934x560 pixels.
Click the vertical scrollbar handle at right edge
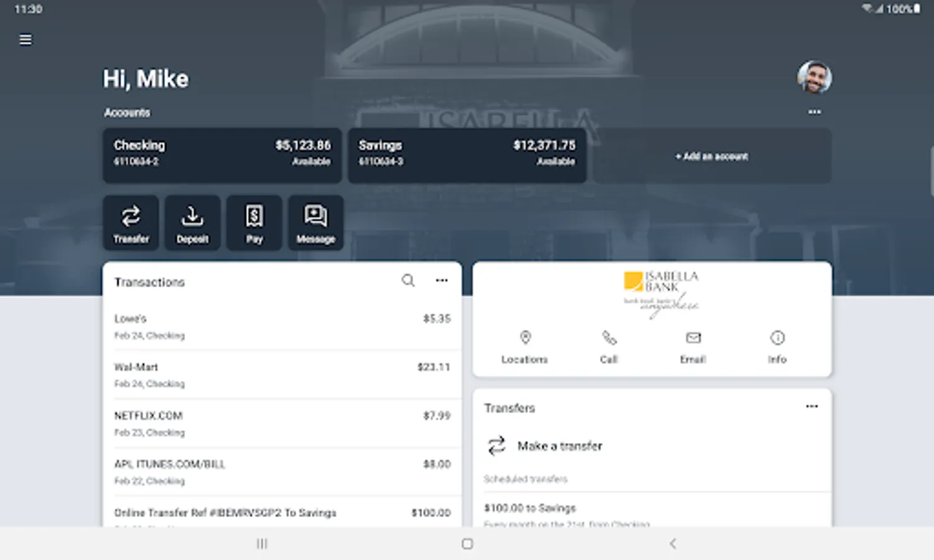pos(932,172)
